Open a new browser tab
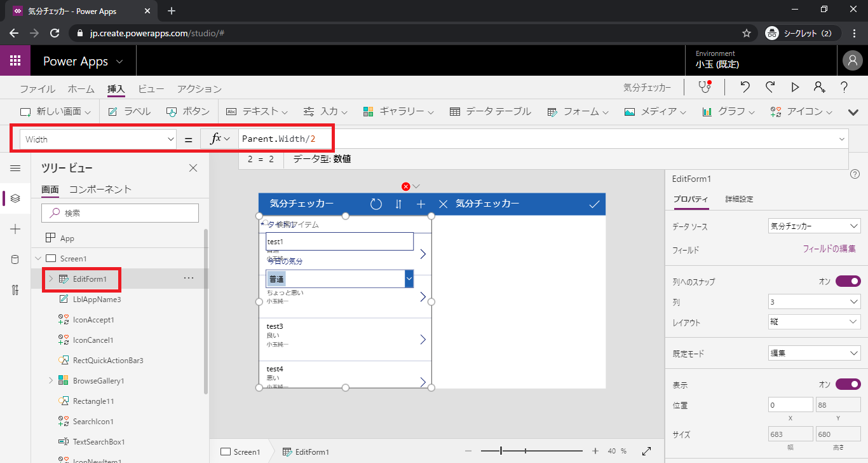The height and width of the screenshot is (463, 868). pos(171,11)
